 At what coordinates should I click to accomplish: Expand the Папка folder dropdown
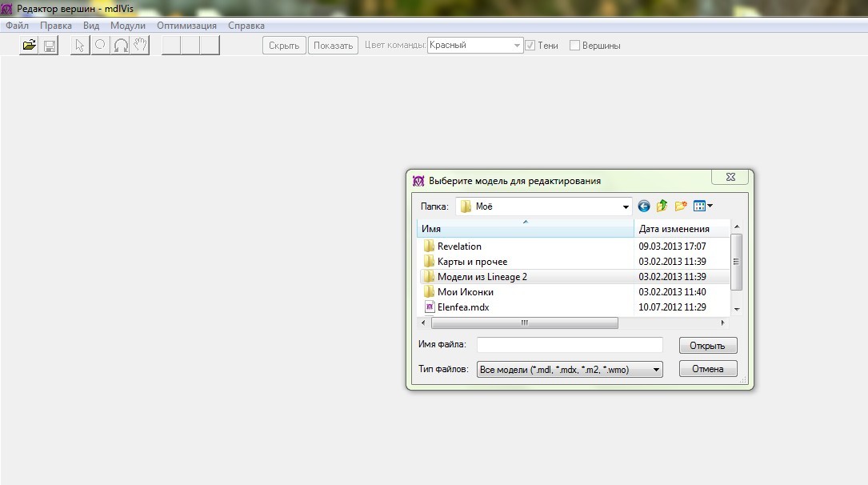coord(626,207)
